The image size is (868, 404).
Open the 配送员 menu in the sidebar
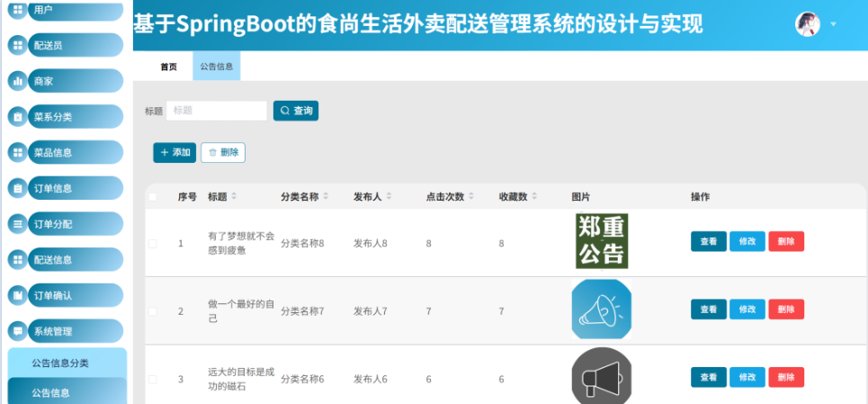point(76,45)
